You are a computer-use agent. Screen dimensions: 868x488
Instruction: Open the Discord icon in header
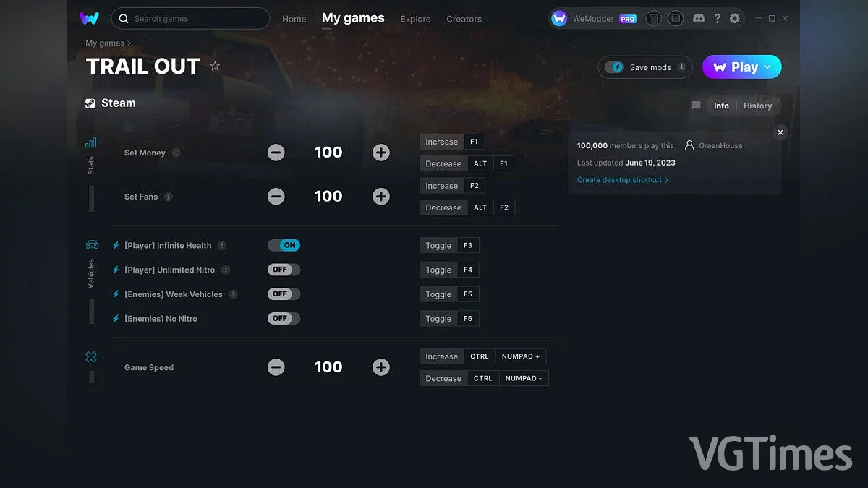pyautogui.click(x=698, y=19)
